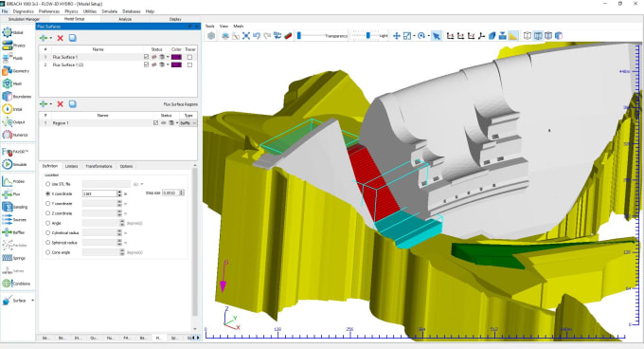644x349 pixels.
Task: Click the X coordinate value field
Action: [99, 193]
